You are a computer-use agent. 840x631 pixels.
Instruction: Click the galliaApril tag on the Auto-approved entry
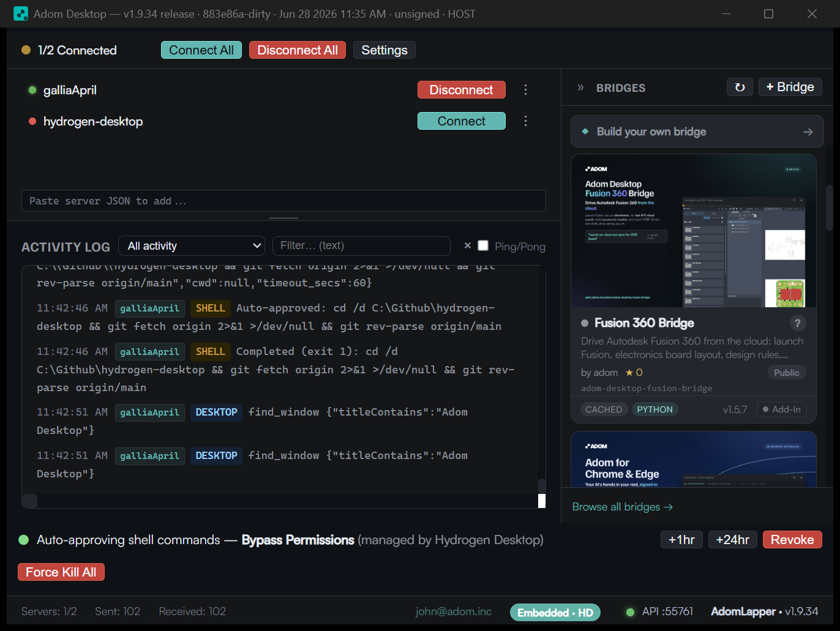click(x=150, y=308)
